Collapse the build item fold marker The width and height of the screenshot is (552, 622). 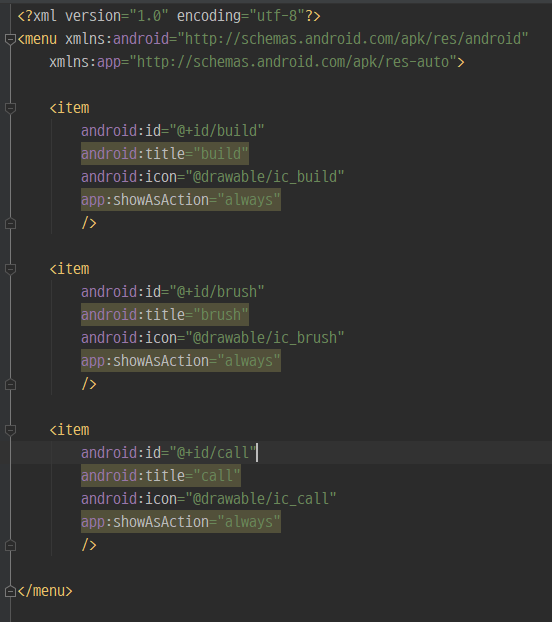(x=10, y=108)
